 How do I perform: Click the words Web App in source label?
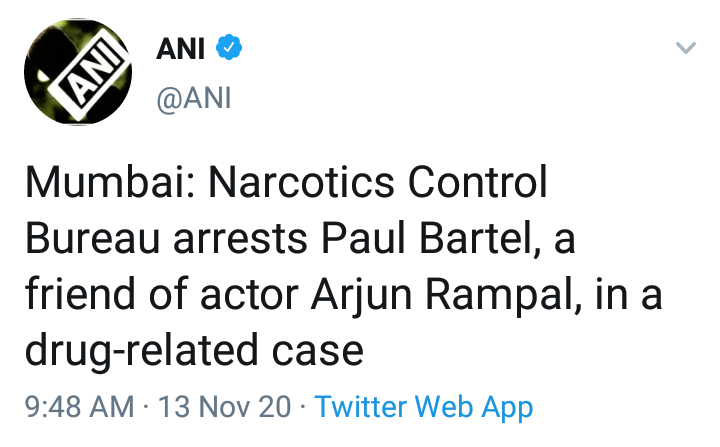474,407
